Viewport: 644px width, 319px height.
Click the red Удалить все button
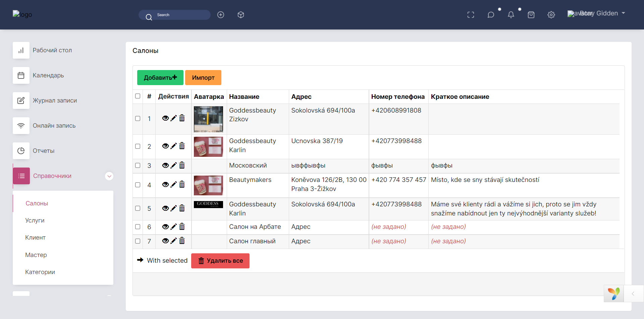[x=220, y=261]
